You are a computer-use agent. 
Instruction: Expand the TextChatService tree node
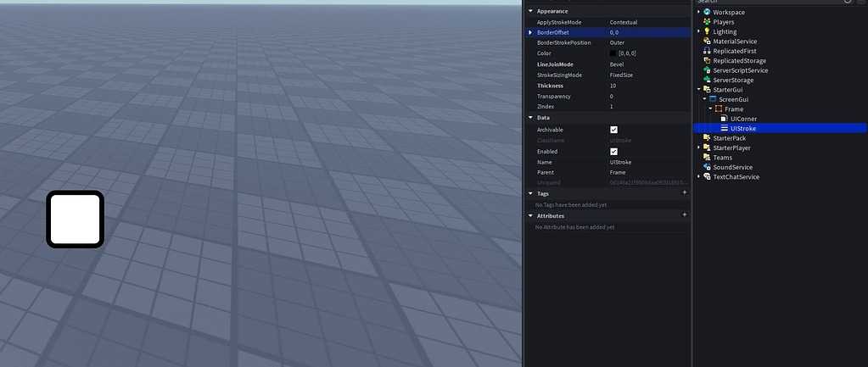tap(698, 176)
